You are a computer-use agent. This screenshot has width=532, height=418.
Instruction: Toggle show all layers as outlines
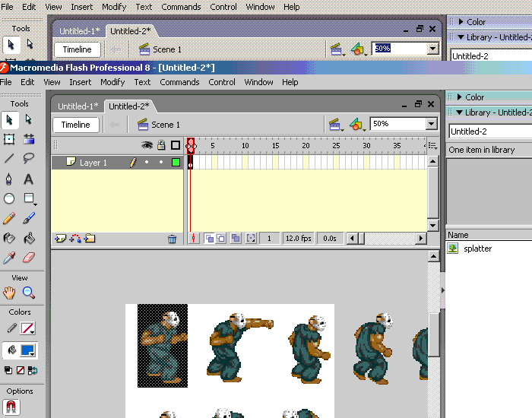point(176,146)
